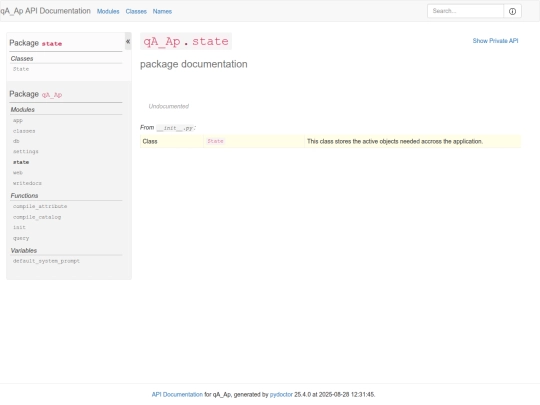The height and width of the screenshot is (405, 540).
Task: Collapse the sidebar with the chevron icon
Action: coord(128,42)
